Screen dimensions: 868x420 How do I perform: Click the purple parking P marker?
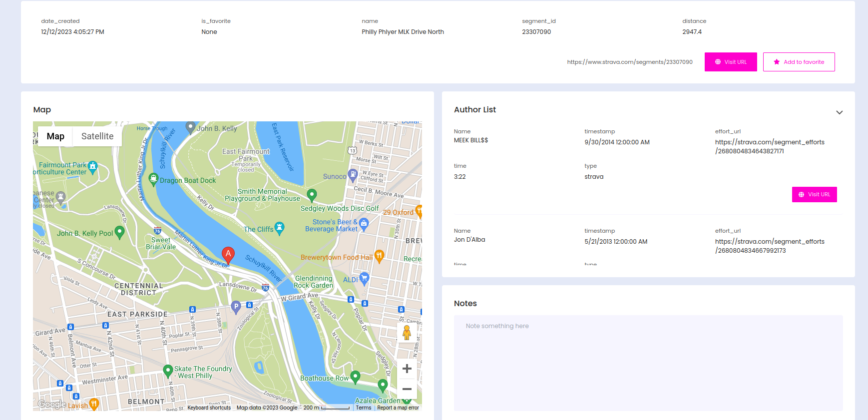236,307
